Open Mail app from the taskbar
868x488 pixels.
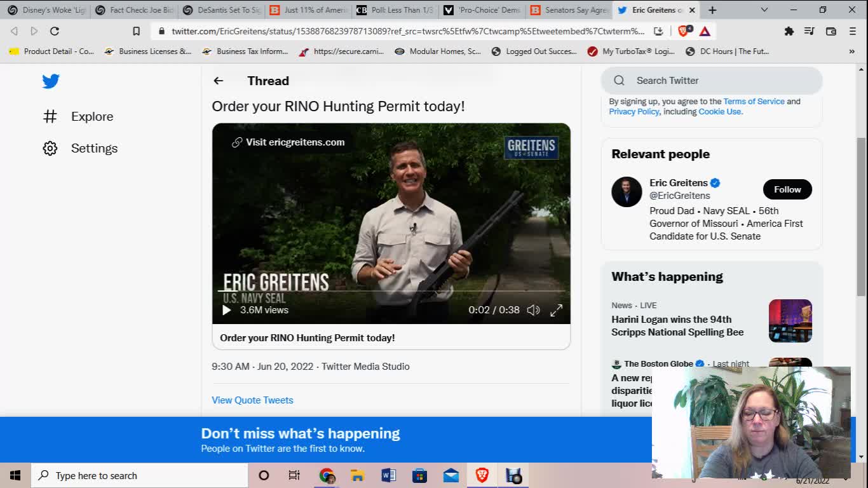(x=451, y=475)
